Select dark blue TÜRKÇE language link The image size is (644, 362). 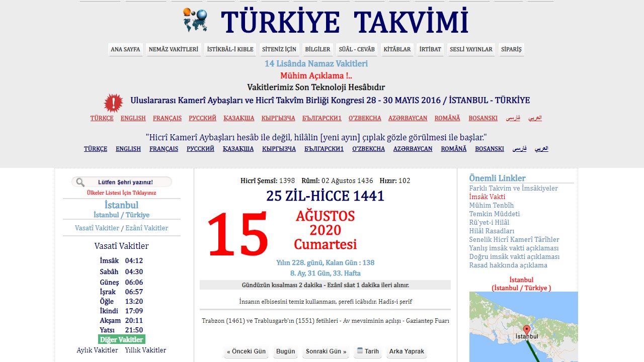(x=96, y=149)
